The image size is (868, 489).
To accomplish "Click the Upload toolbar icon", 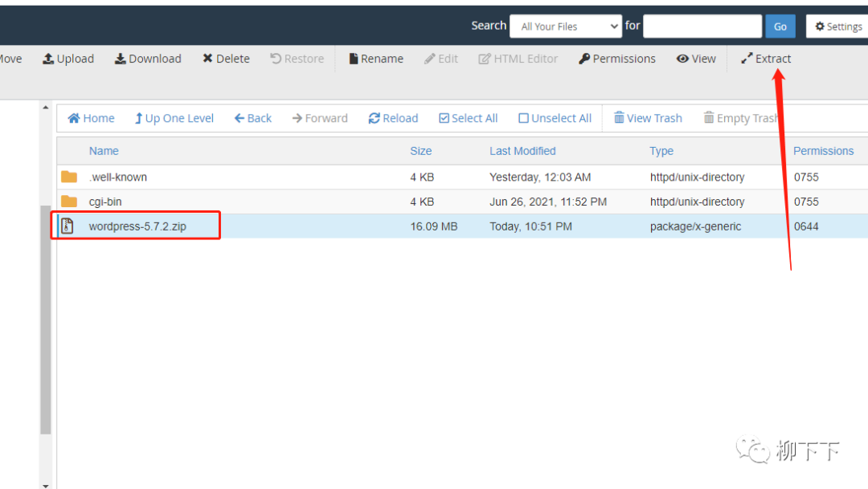I will [48, 59].
